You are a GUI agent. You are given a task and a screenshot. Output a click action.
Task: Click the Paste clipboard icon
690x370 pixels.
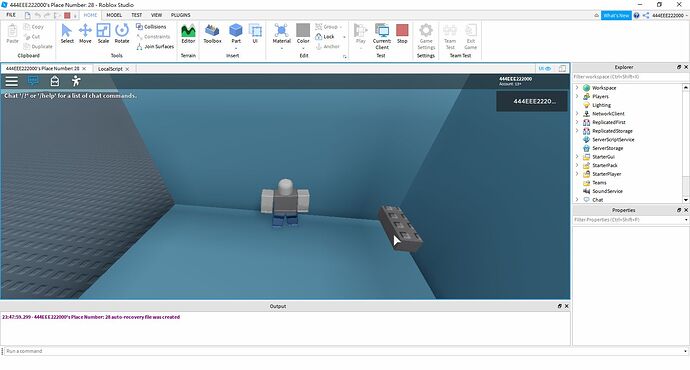pos(12,33)
